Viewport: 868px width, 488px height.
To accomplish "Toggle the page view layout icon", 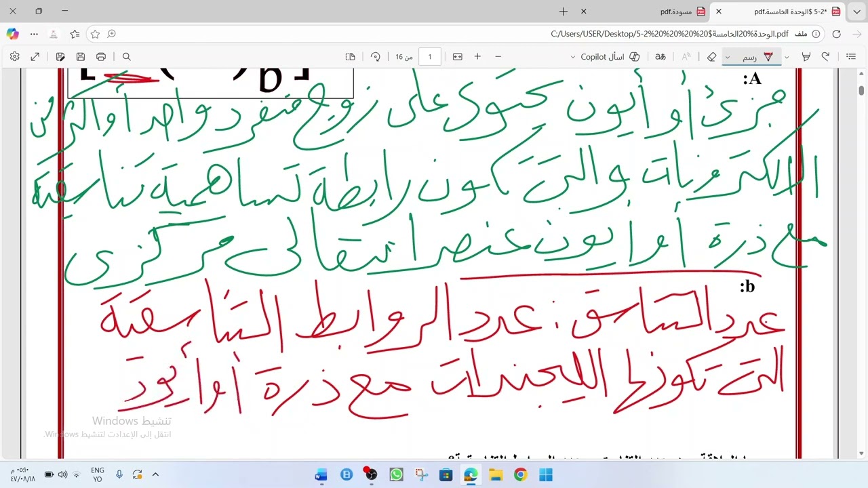I will pyautogui.click(x=351, y=57).
